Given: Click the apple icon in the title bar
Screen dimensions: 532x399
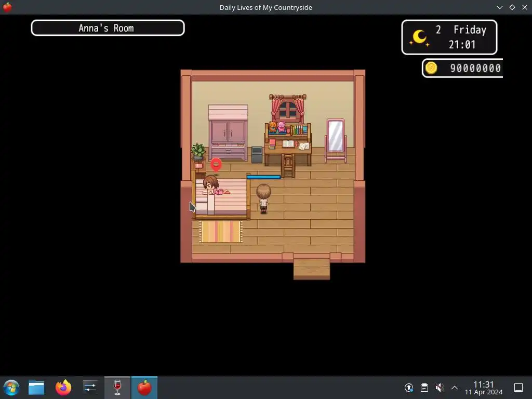Looking at the screenshot, I should (x=7, y=7).
